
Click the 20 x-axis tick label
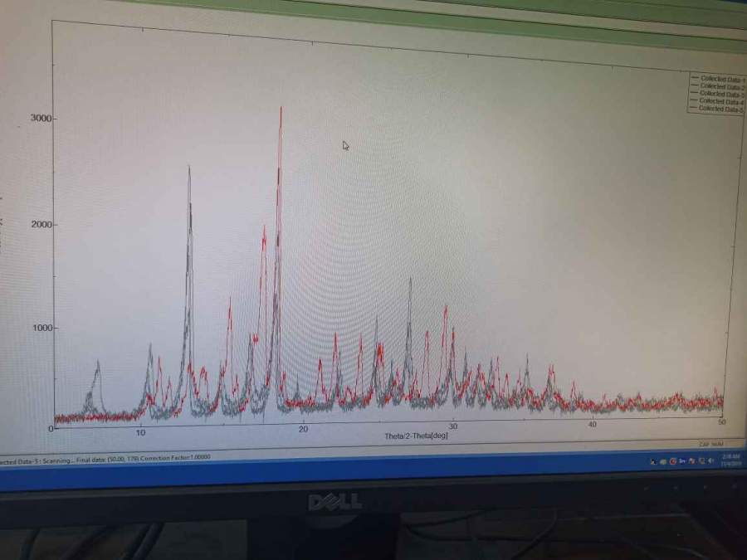(x=303, y=429)
